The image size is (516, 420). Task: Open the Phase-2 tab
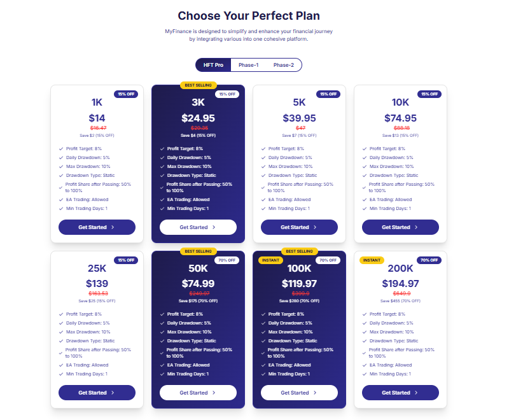[x=283, y=65]
